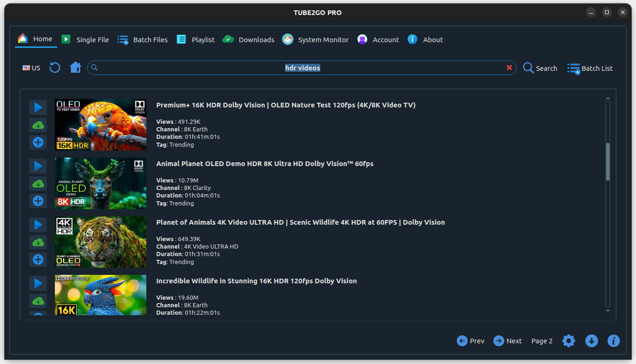Click the round download arrow icon at bottom
The height and width of the screenshot is (364, 636).
point(591,341)
